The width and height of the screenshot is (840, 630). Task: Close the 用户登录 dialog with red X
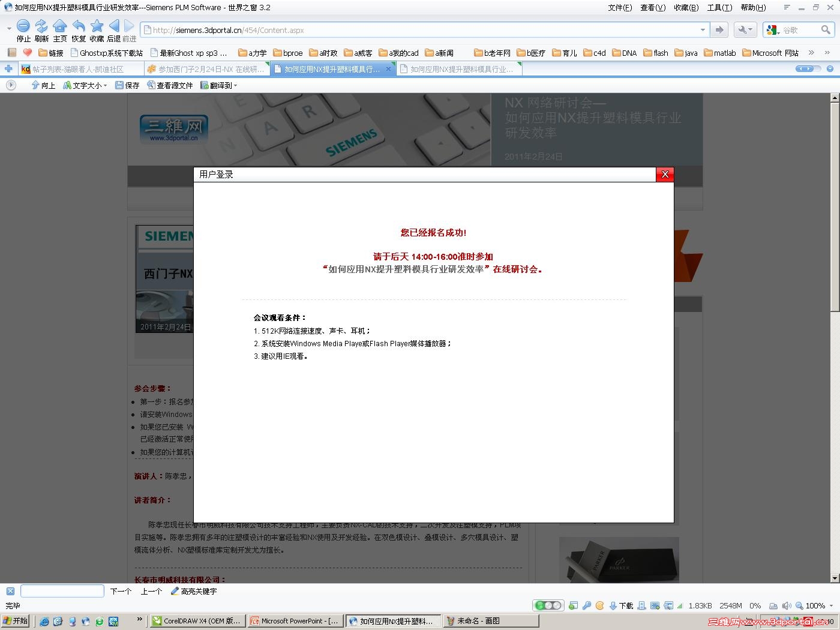click(665, 174)
